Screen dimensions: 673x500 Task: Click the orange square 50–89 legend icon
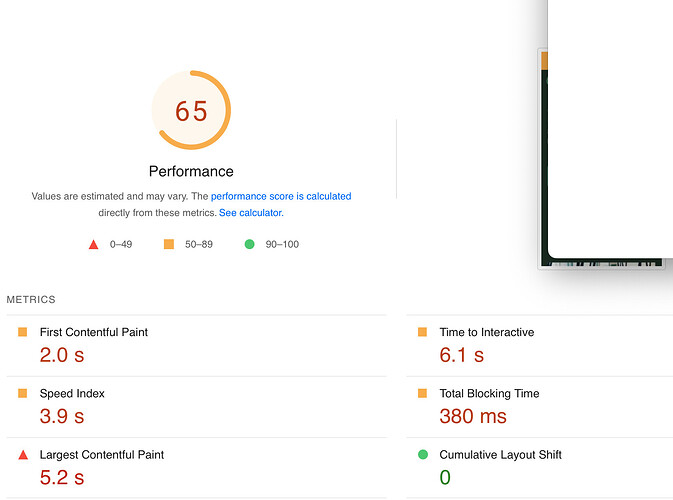pos(169,244)
